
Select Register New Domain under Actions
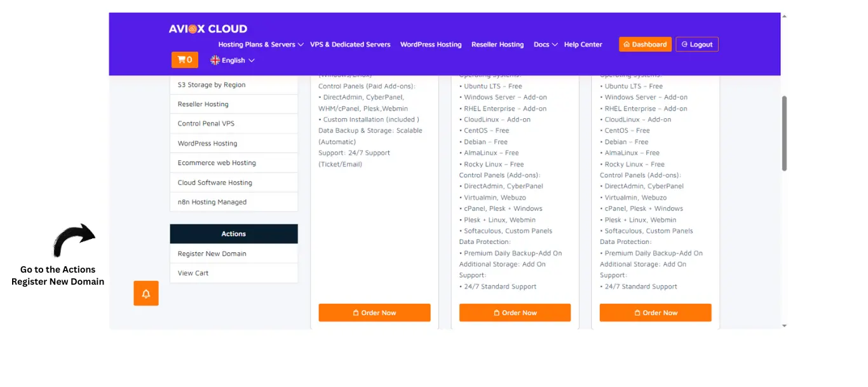[212, 254]
